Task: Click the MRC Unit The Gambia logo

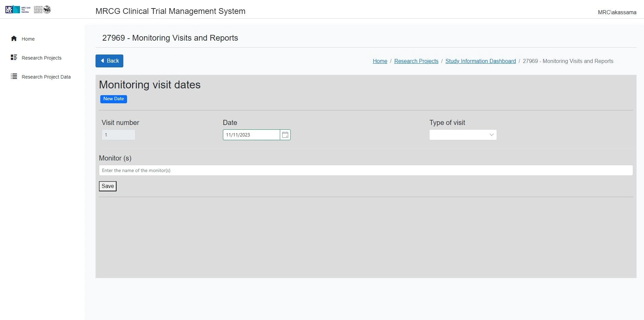Action: point(18,9)
